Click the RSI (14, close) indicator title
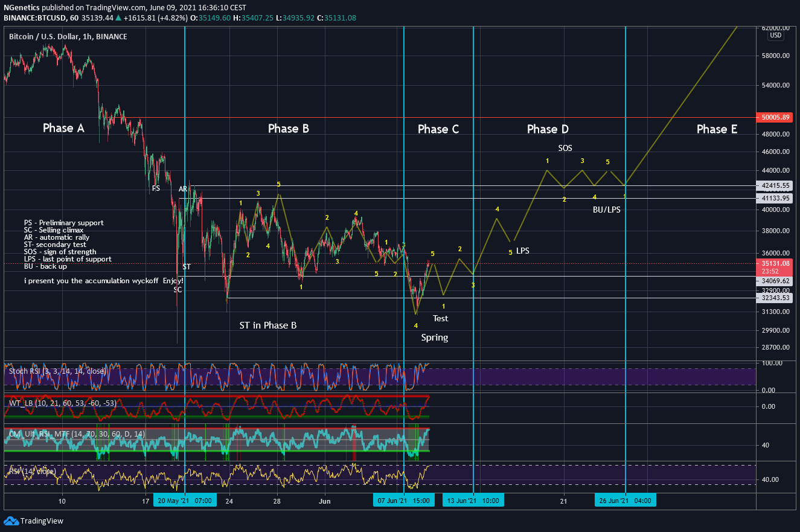Viewport: 800px width, 532px height. pyautogui.click(x=32, y=471)
